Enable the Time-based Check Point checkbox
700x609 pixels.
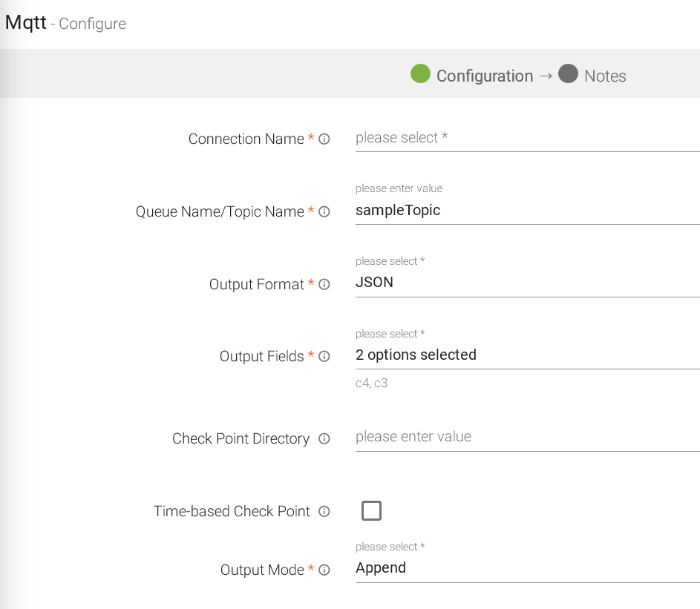(x=371, y=511)
